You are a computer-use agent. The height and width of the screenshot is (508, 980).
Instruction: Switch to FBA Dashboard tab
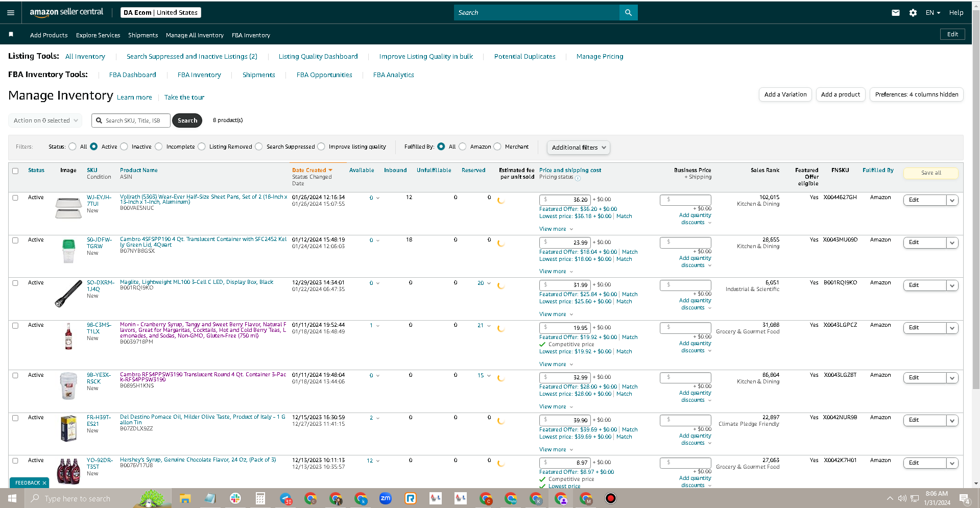tap(133, 75)
